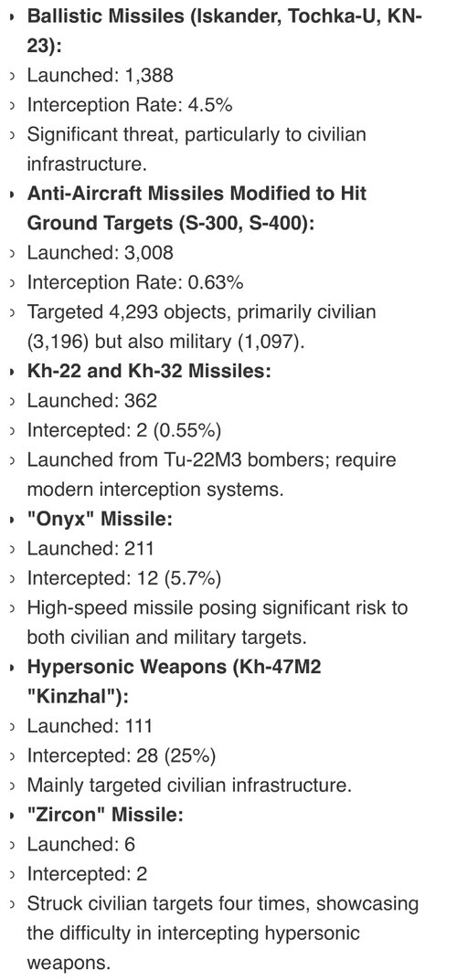Click the Kh-22 and Kh-32 heading bullet

click(12, 372)
